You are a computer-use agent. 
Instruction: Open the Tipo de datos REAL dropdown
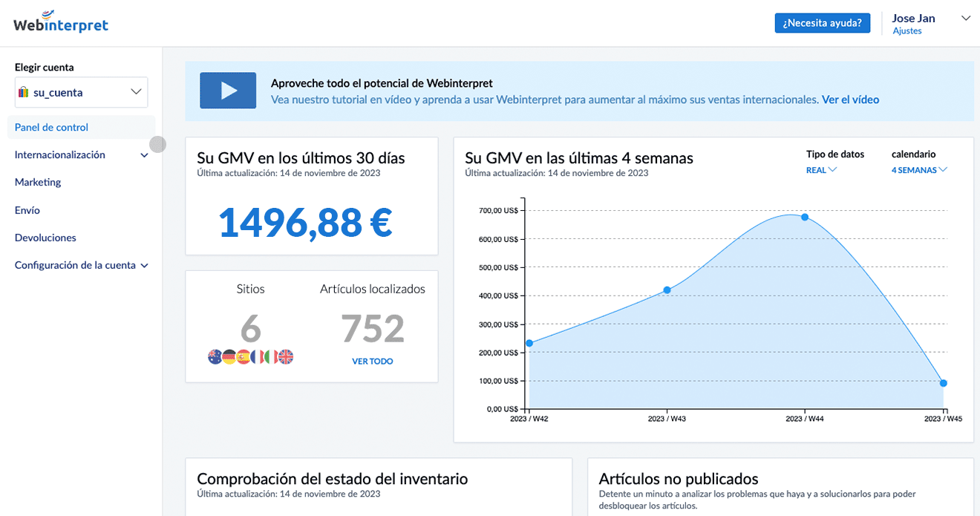(821, 170)
